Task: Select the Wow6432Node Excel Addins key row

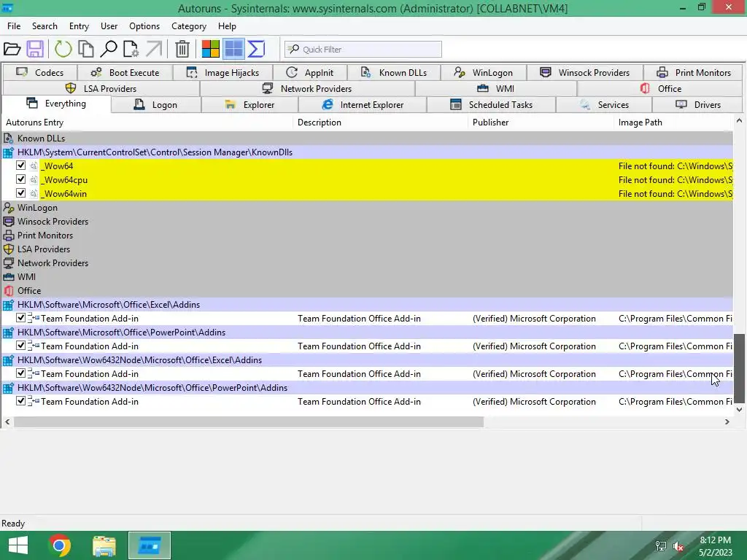Action: pyautogui.click(x=367, y=360)
